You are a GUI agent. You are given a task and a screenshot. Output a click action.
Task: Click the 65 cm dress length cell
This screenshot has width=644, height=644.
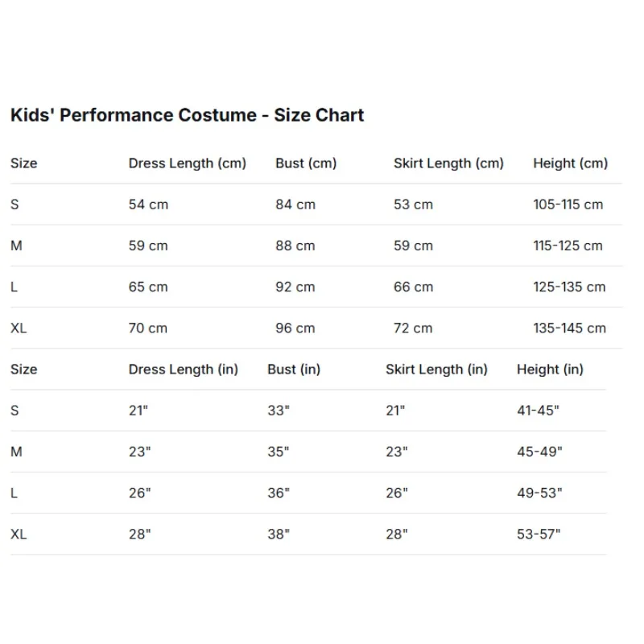click(148, 287)
